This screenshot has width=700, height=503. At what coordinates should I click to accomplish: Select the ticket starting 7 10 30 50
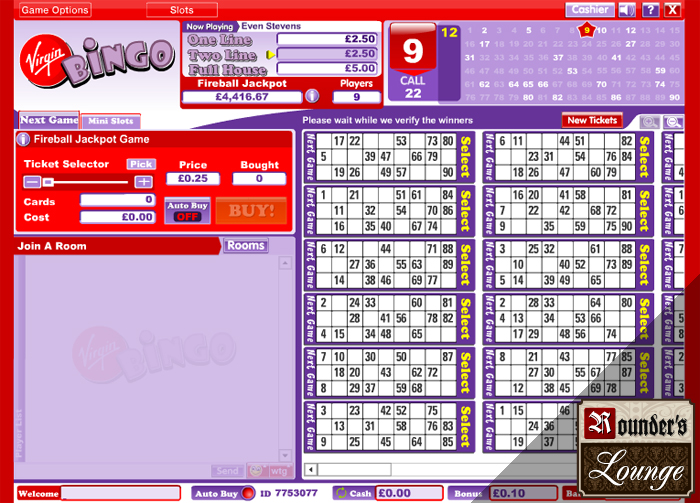pos(465,373)
